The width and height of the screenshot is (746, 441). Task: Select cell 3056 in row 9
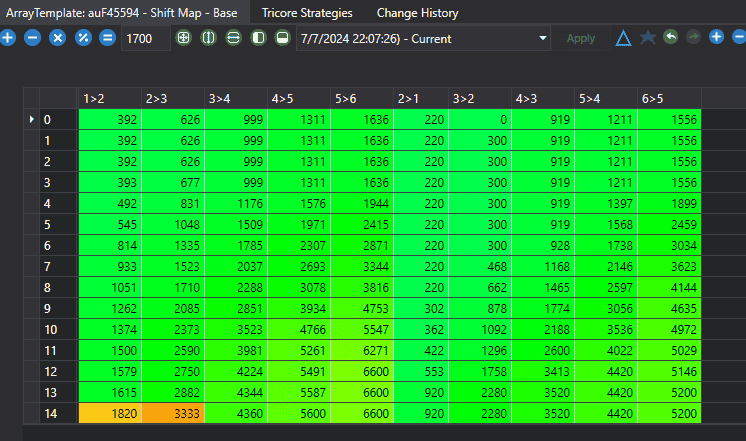coord(606,308)
